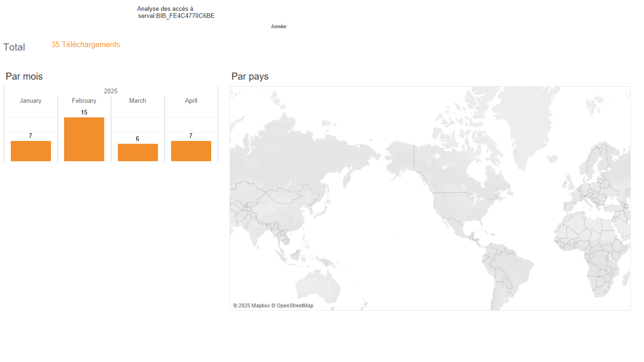Select the April orange bar
The image size is (644, 362).
191,151
